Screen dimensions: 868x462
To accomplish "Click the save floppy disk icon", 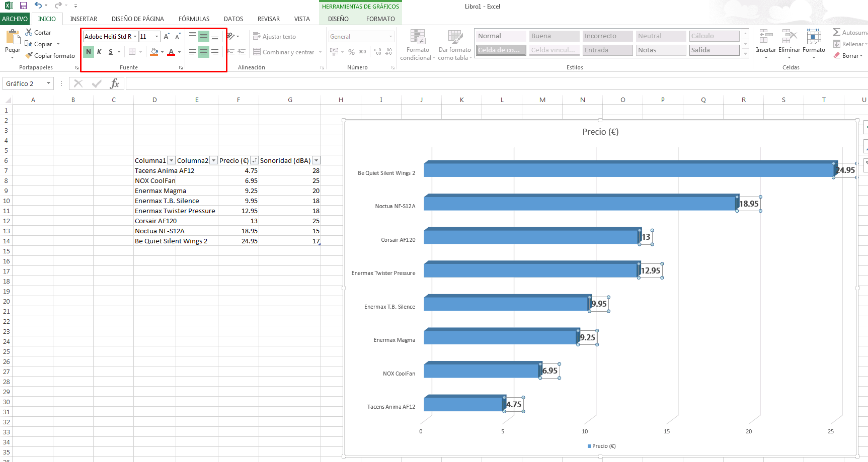I will click(x=24, y=6).
